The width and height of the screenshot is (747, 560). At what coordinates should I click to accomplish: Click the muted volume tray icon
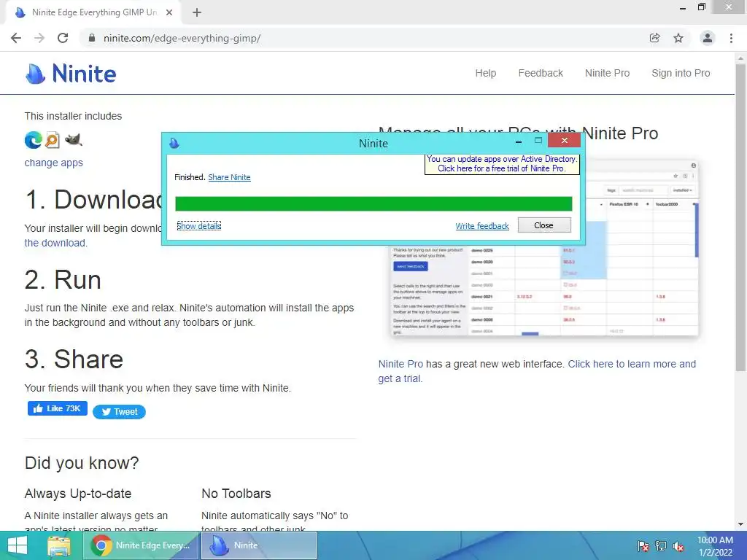tap(678, 546)
